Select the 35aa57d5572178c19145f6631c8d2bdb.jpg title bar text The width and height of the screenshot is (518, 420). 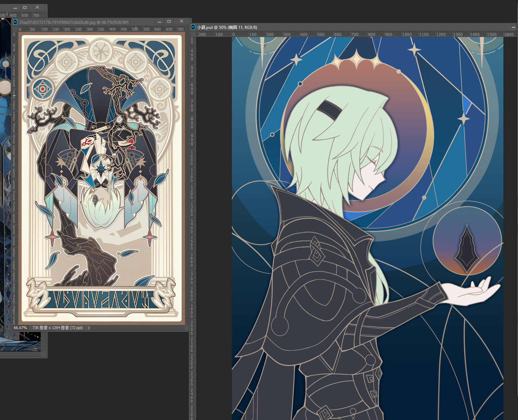74,22
